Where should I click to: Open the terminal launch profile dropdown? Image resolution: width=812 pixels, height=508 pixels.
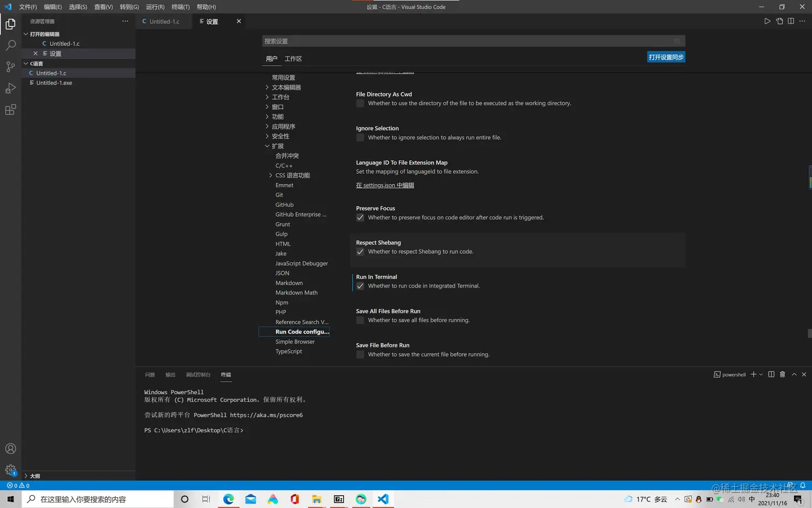pyautogui.click(x=761, y=375)
